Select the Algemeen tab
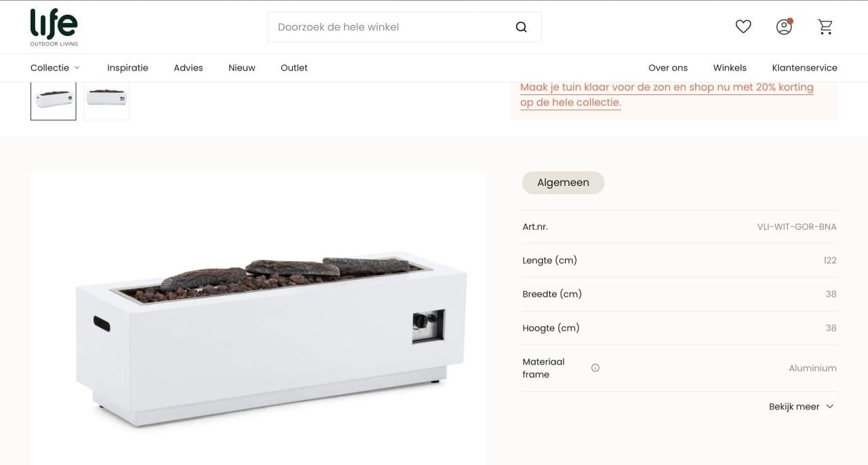This screenshot has width=868, height=465. click(563, 183)
